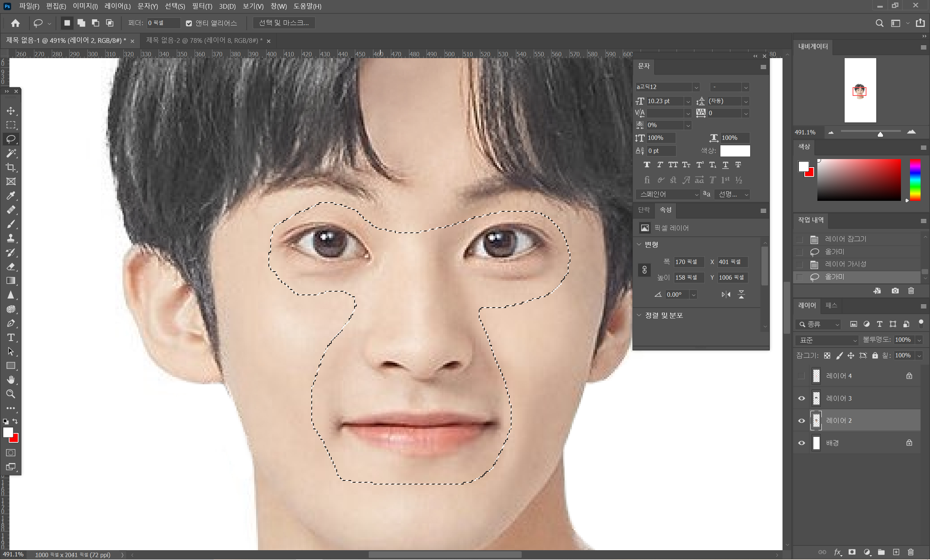930x560 pixels.
Task: Switch to the 제목 없음-2 document tab
Action: point(204,40)
